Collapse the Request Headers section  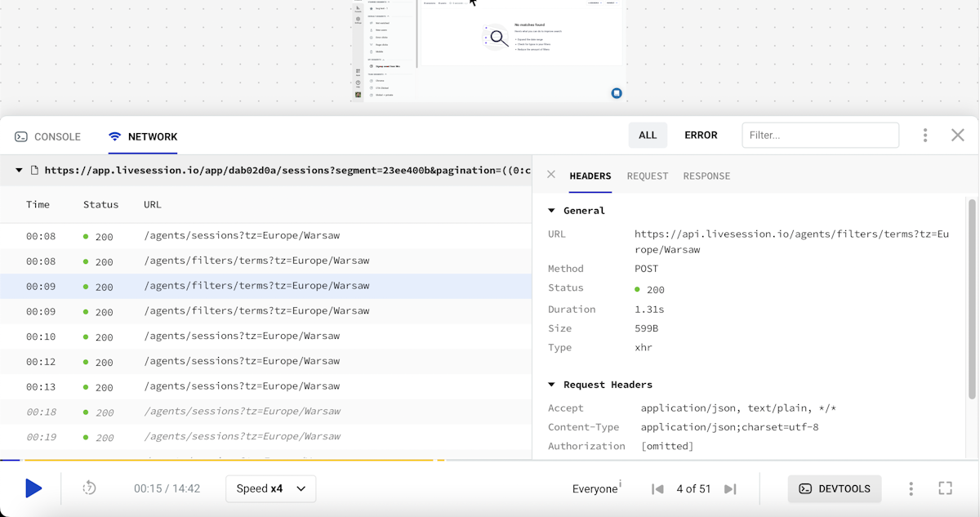click(552, 385)
